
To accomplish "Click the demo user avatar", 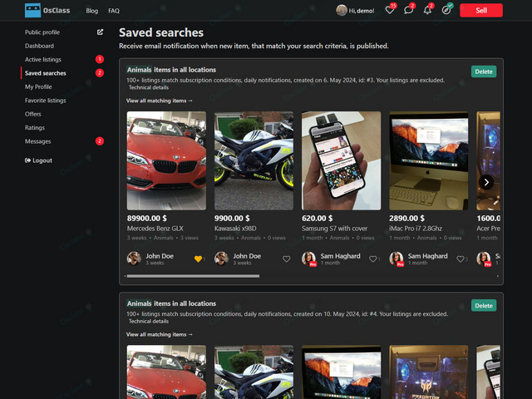I will [342, 10].
